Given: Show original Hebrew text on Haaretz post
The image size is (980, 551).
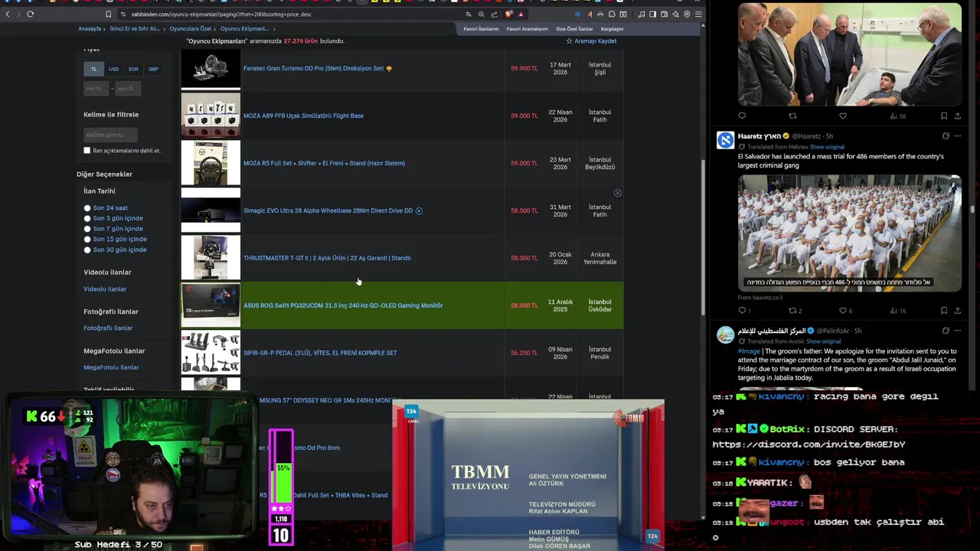Looking at the screenshot, I should point(827,147).
